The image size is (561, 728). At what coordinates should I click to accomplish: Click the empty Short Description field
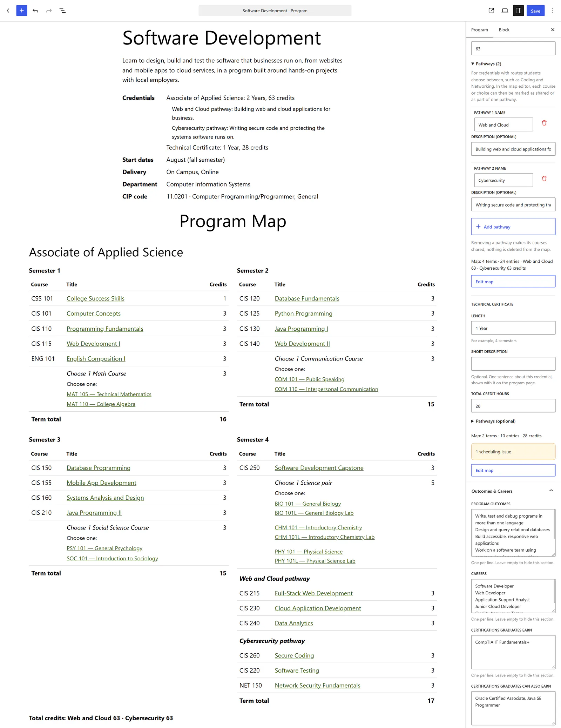[513, 364]
